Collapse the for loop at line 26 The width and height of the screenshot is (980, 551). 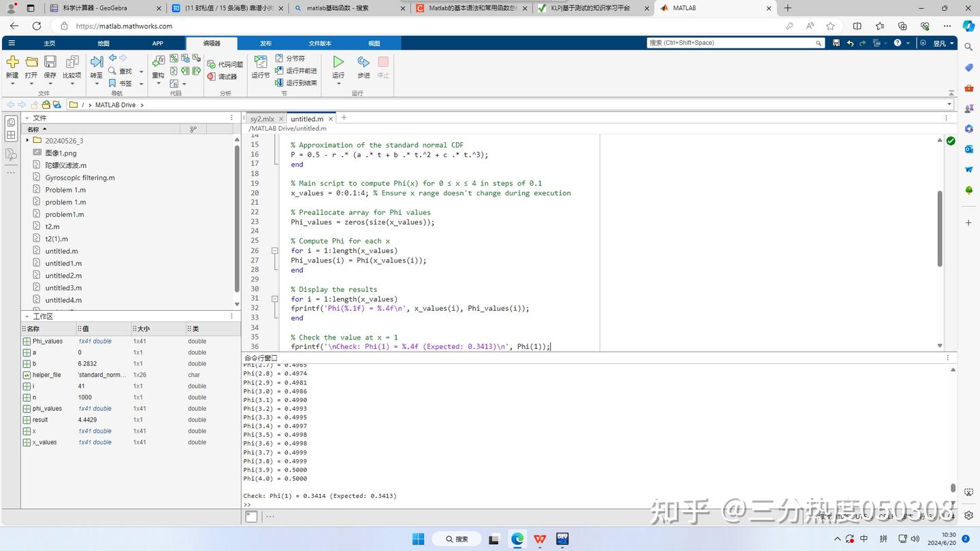click(x=275, y=250)
